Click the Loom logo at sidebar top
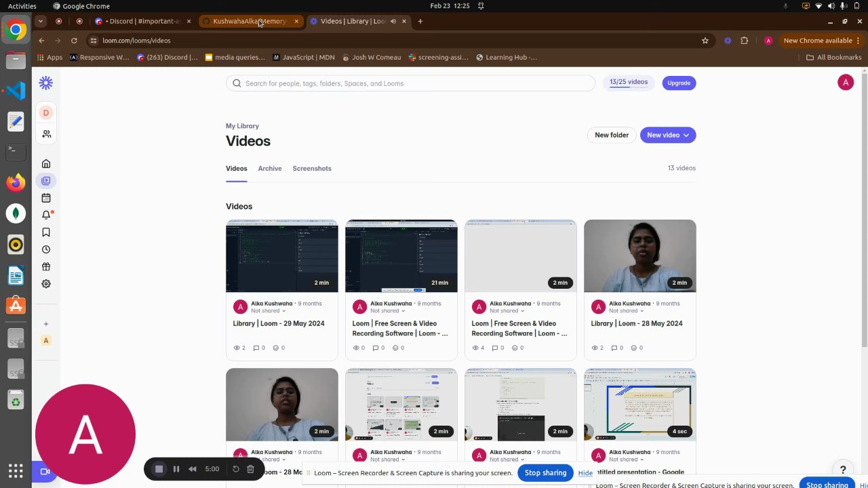 46,83
